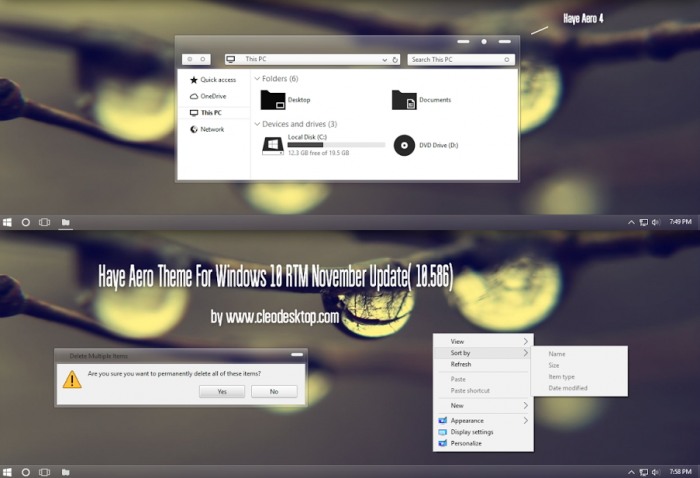
Task: Expand New submenu arrow
Action: click(x=525, y=406)
